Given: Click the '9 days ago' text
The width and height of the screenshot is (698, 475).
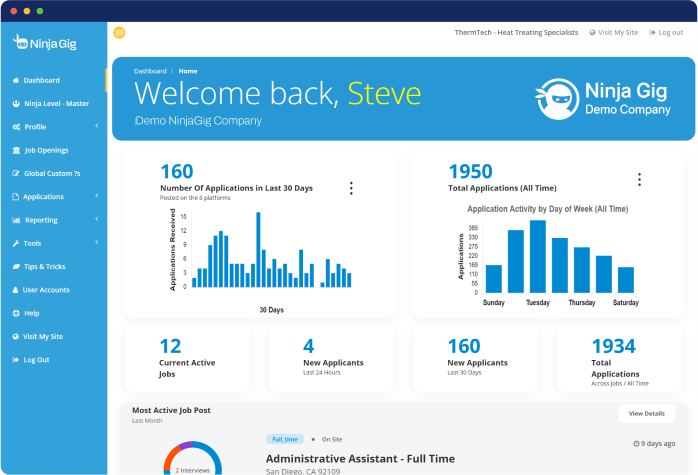Looking at the screenshot, I should (658, 443).
